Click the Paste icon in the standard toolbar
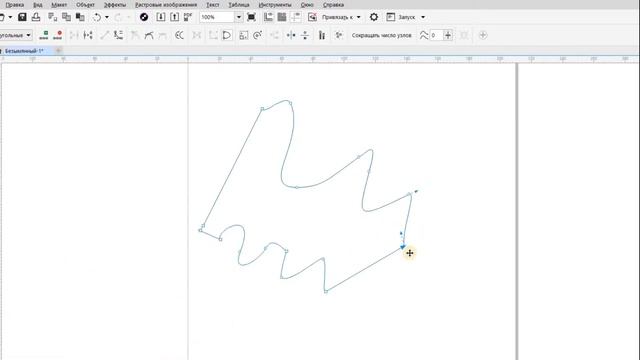This screenshot has width=640, height=360. tap(80, 17)
